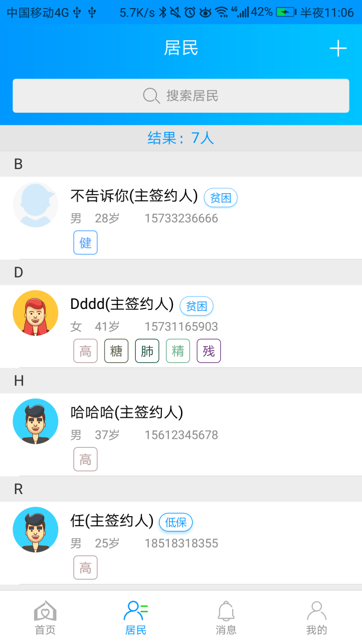This screenshot has width=362, height=644.
Task: Open the avatar of 不告诉你
Action: point(35,205)
